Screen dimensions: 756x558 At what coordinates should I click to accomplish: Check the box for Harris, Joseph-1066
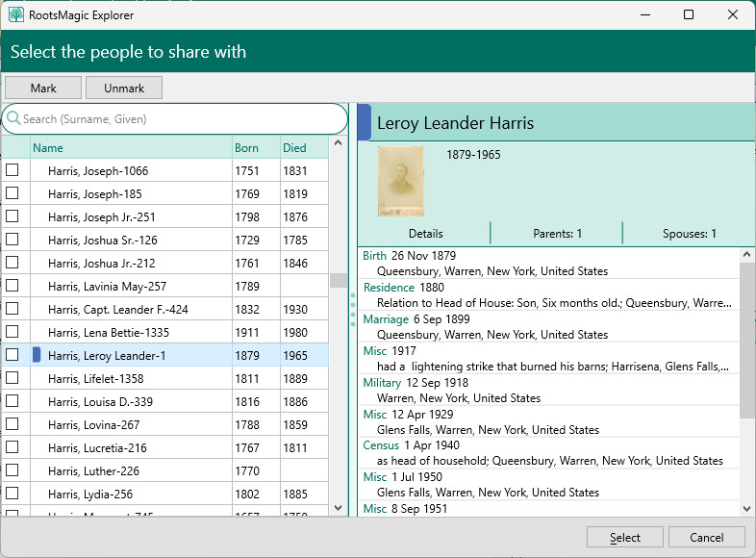(x=13, y=170)
